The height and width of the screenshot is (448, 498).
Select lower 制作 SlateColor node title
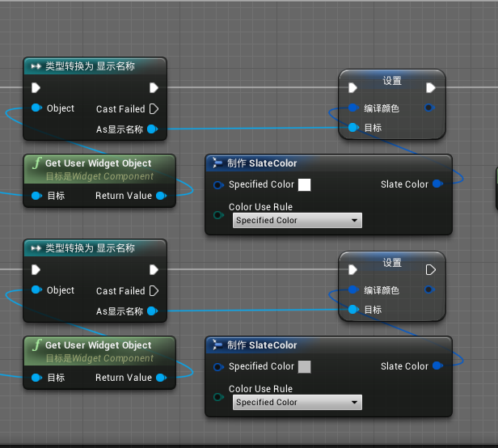262,345
